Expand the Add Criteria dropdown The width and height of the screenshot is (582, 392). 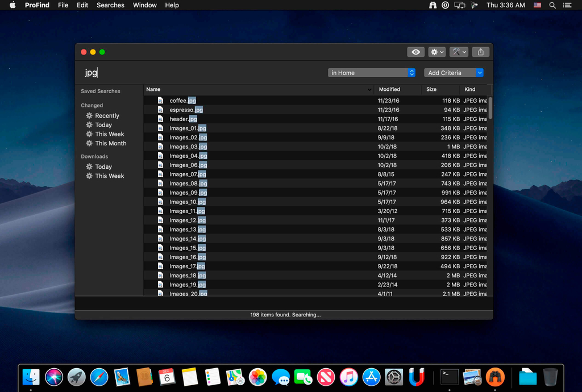pos(454,73)
